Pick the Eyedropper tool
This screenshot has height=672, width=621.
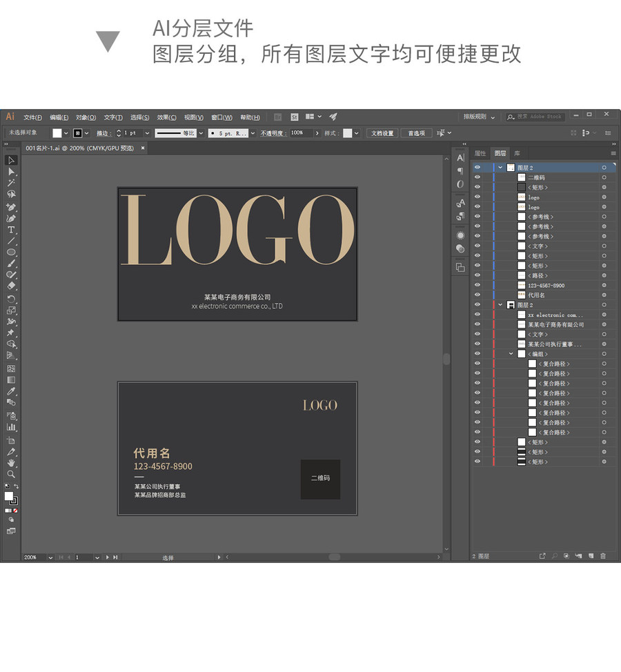click(11, 391)
